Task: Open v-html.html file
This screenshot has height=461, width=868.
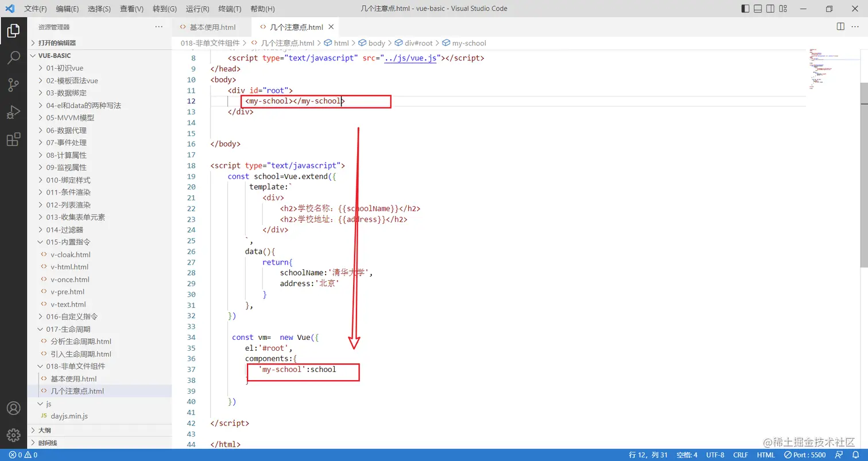Action: pyautogui.click(x=100, y=267)
